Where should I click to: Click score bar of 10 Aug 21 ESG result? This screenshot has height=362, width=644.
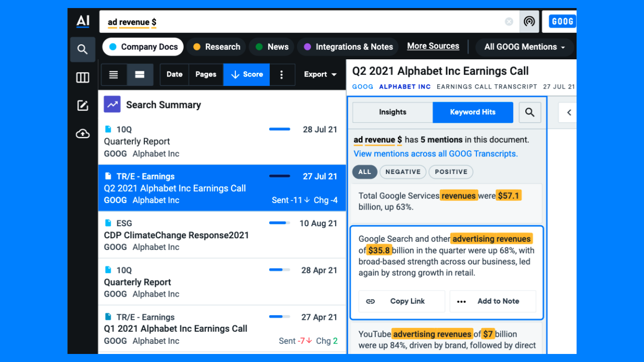click(x=280, y=223)
